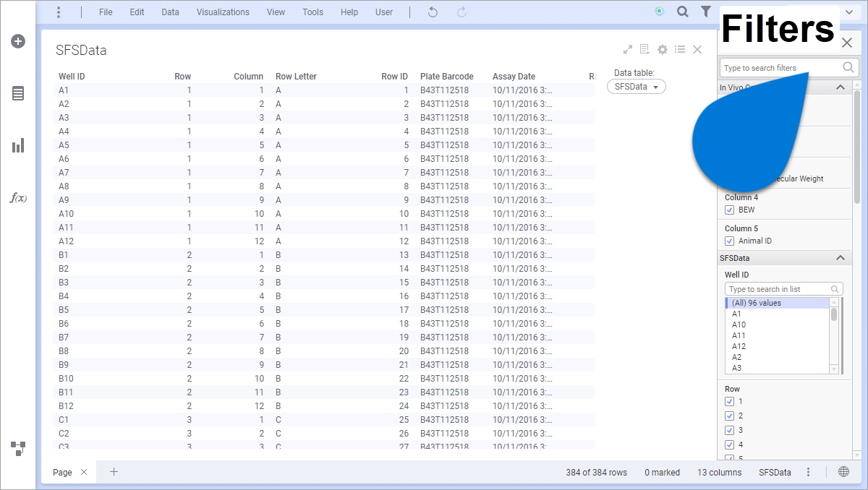
Task: Uncheck Row filter value 4
Action: 729,444
